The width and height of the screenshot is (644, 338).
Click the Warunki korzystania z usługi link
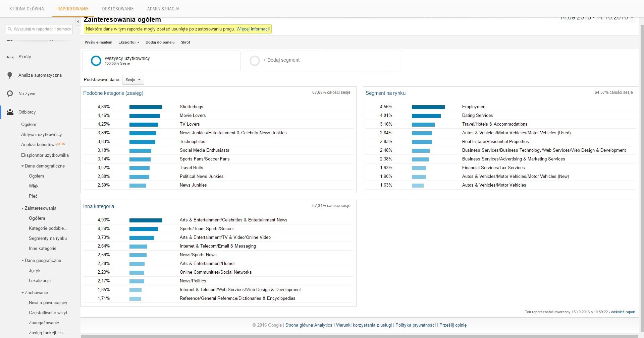pyautogui.click(x=364, y=325)
